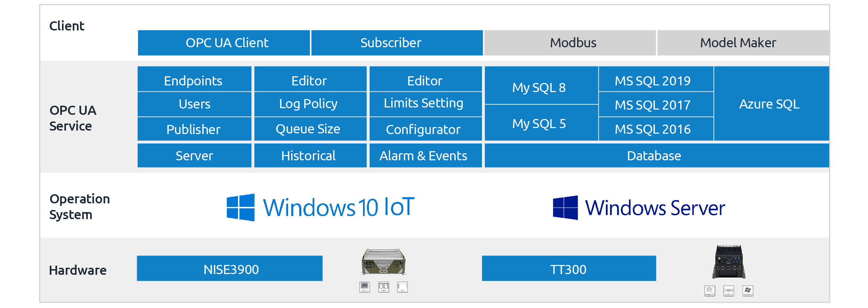The image size is (868, 308).
Task: Click the Windows 10 IoT logo
Action: [x=320, y=207]
